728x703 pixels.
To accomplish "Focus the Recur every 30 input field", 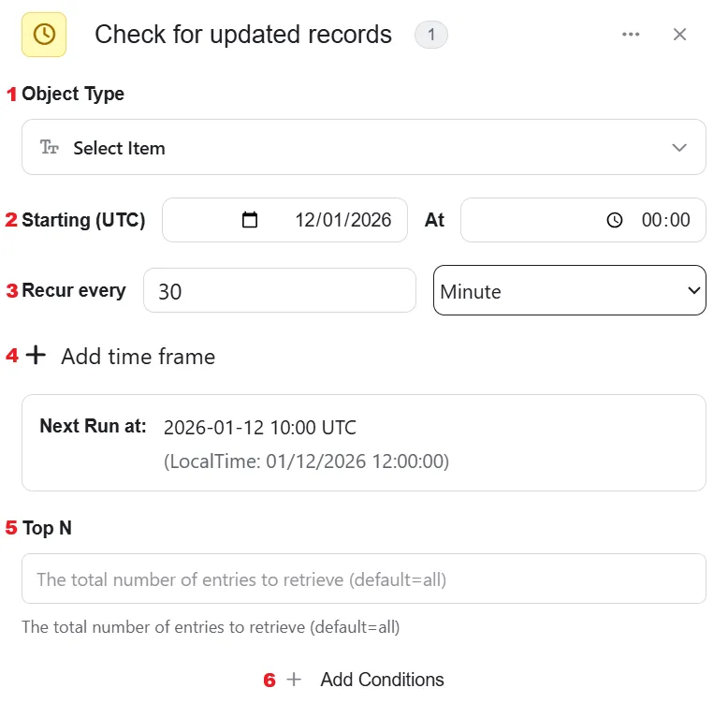I will click(280, 291).
